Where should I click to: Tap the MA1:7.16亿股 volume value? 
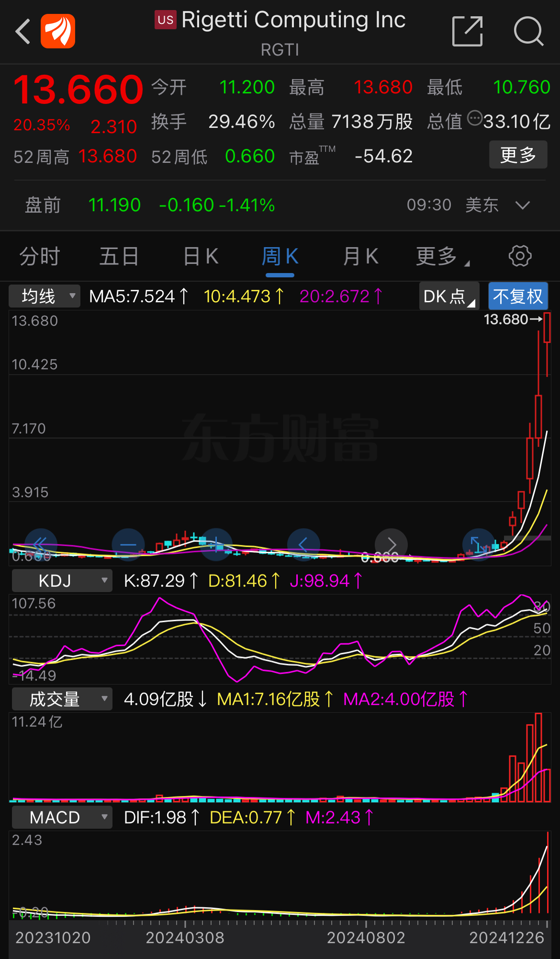tap(275, 699)
